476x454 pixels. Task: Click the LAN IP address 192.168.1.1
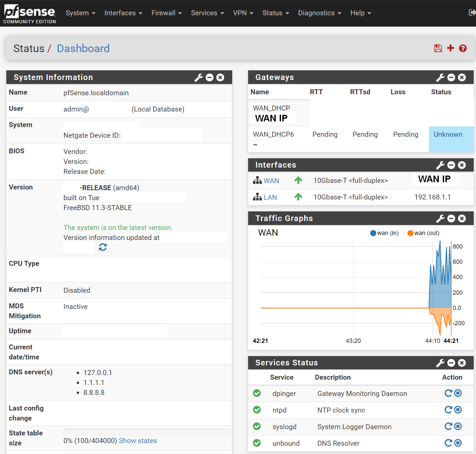pos(432,197)
